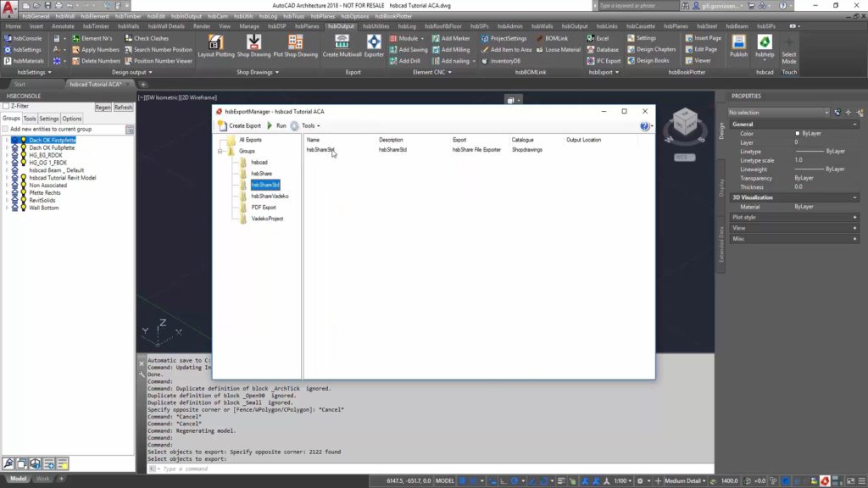Open the Plot Shop Drawing tool
868x488 pixels.
(x=296, y=46)
